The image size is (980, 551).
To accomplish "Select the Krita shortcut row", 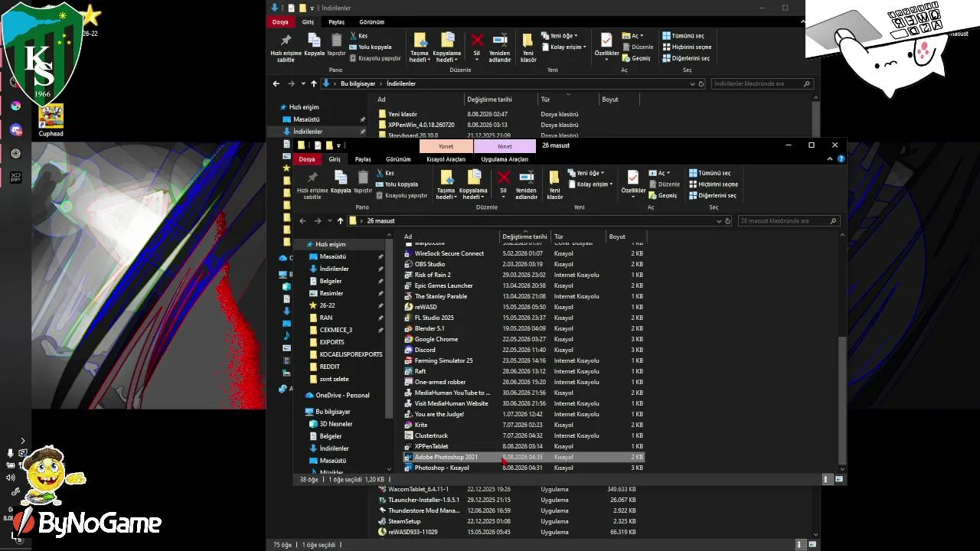I will [x=524, y=425].
